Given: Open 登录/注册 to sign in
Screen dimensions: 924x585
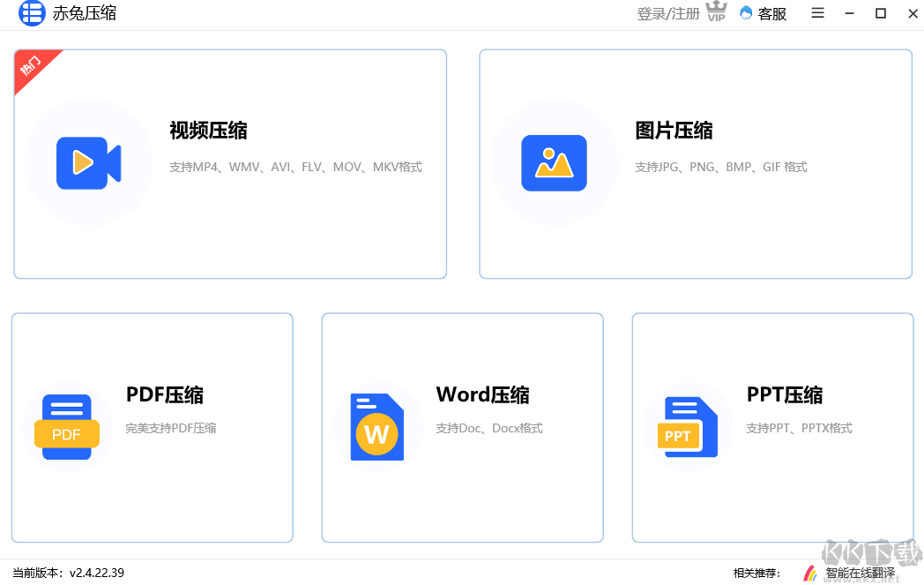Looking at the screenshot, I should (667, 13).
